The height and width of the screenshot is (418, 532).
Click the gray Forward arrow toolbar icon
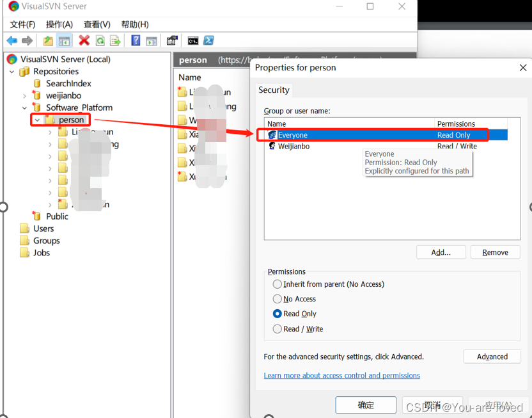(27, 41)
